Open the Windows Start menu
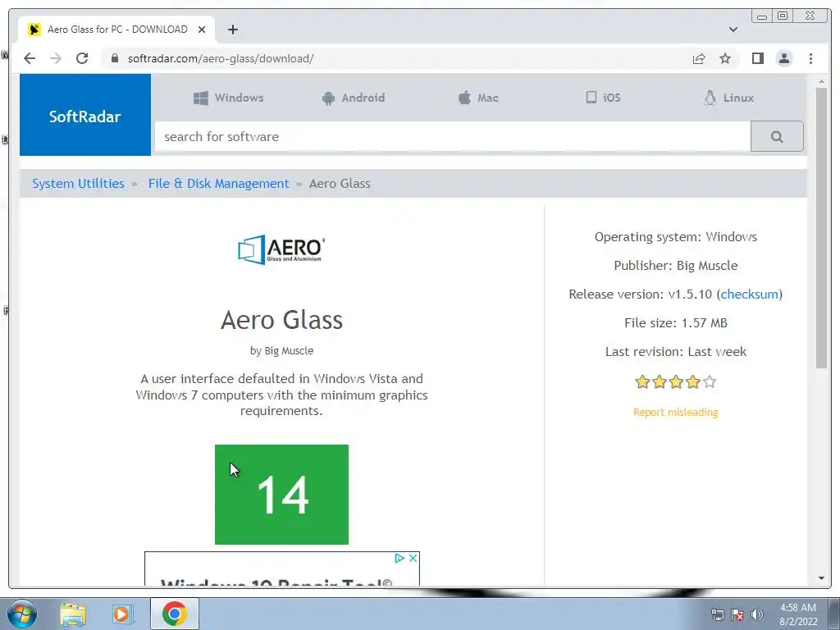The image size is (840, 630). 22,614
